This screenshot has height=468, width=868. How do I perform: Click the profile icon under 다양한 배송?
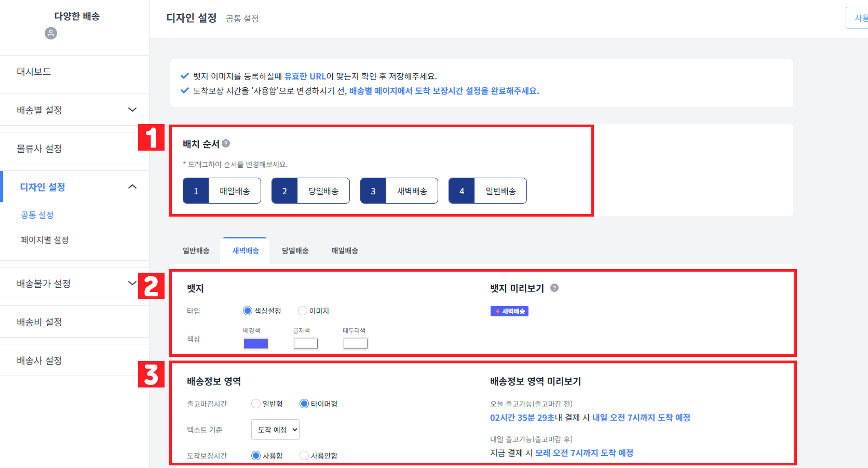pos(50,34)
